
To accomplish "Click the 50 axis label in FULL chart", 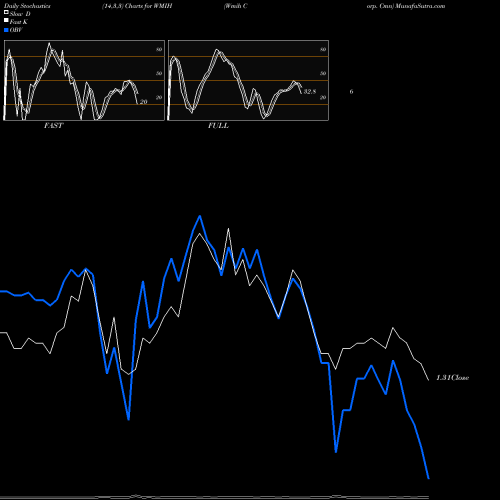I will click(323, 73).
